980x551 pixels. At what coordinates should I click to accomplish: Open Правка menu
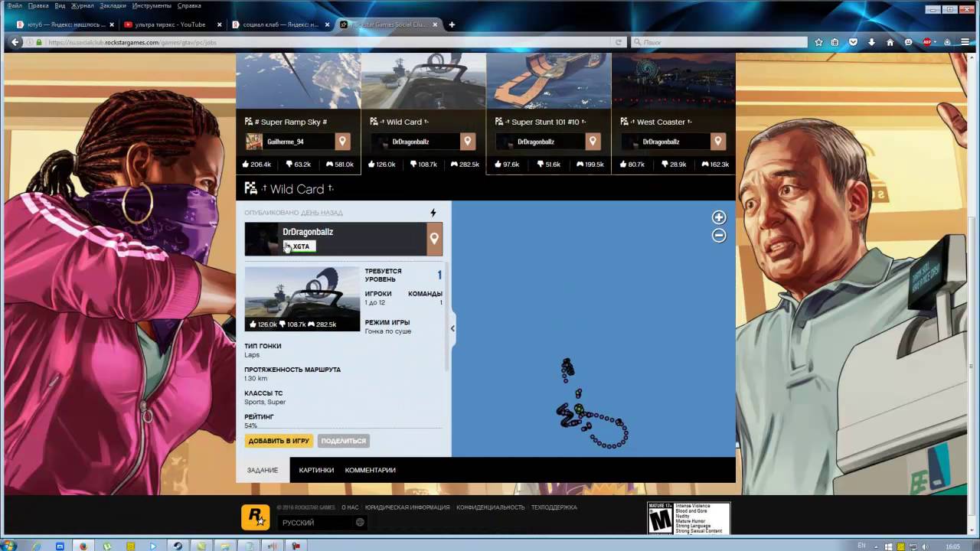pyautogui.click(x=38, y=5)
